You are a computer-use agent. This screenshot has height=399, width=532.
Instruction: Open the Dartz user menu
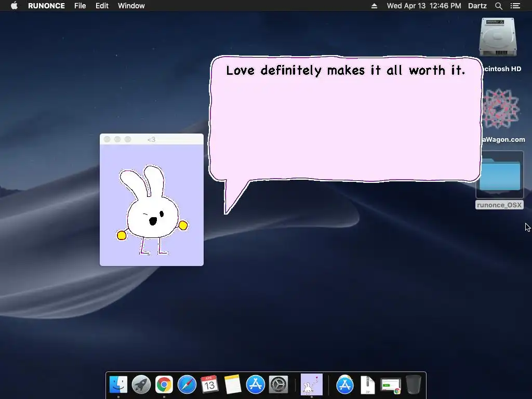[477, 6]
